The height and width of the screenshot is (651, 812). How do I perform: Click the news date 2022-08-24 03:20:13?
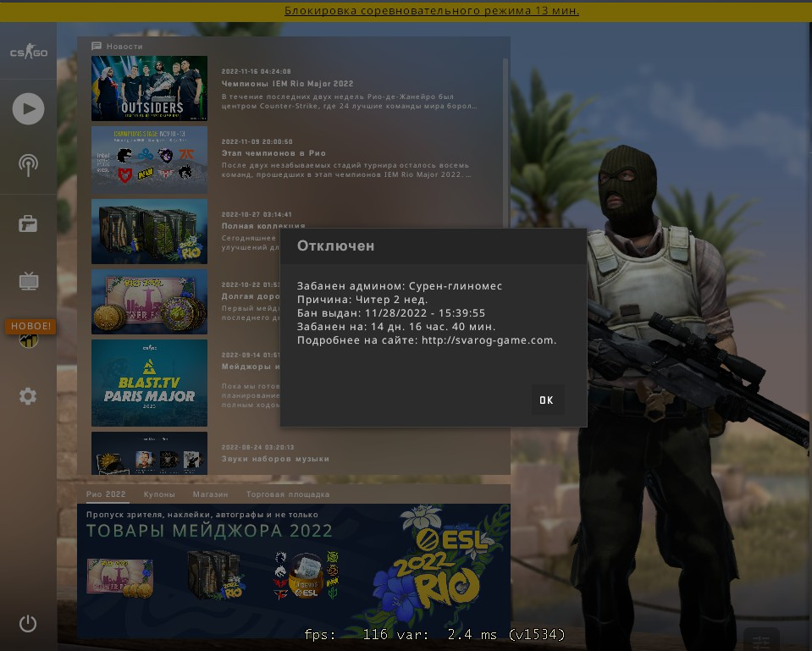pyautogui.click(x=257, y=447)
